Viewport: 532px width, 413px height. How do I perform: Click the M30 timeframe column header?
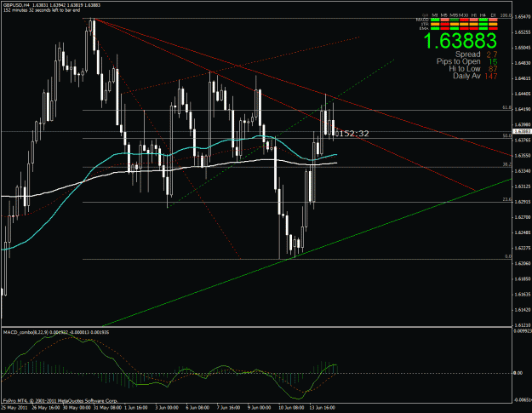pyautogui.click(x=464, y=15)
